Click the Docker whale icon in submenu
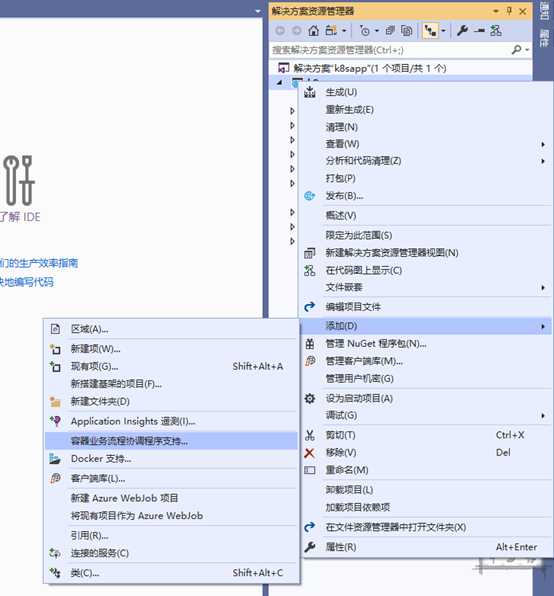 coord(55,459)
